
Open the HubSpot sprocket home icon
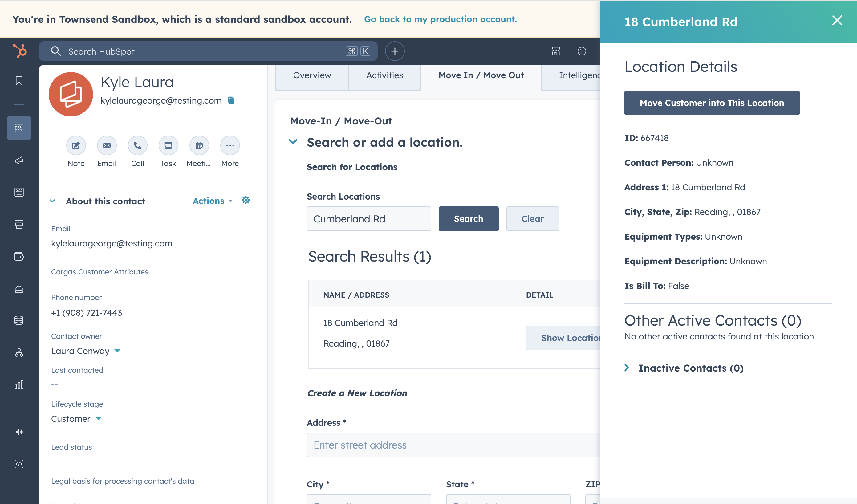pyautogui.click(x=19, y=51)
